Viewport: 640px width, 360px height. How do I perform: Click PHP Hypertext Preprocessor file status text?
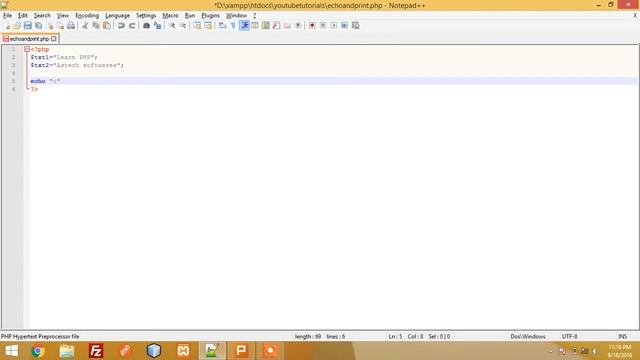click(40, 336)
